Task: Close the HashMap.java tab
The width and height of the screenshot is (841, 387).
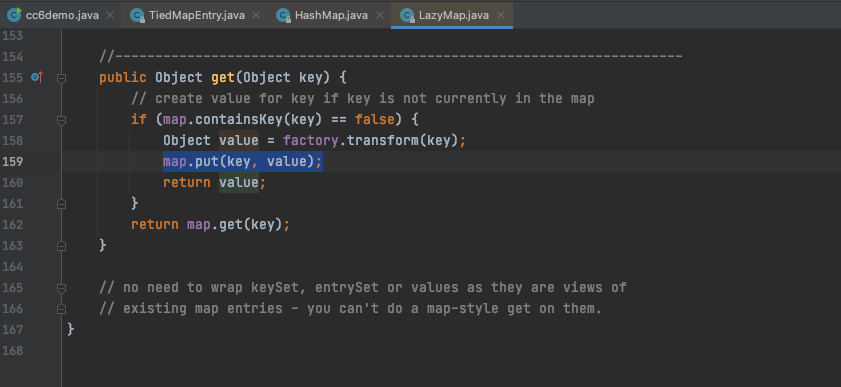Action: 379,15
